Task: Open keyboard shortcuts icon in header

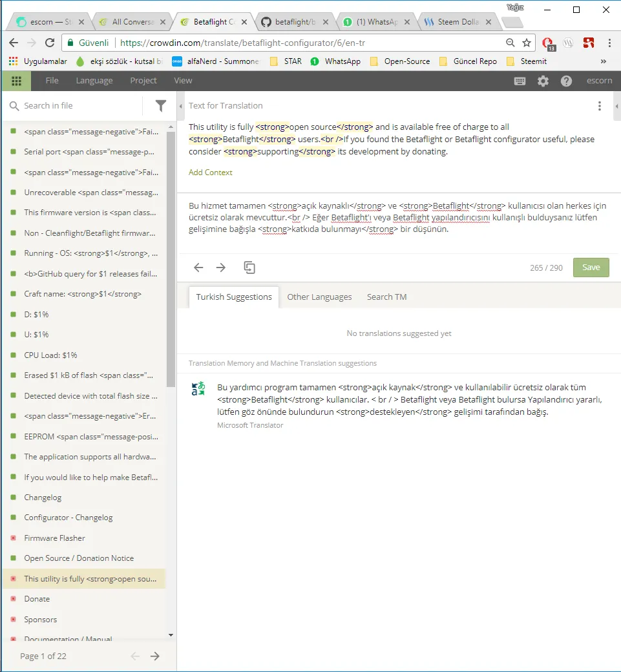Action: pyautogui.click(x=520, y=81)
